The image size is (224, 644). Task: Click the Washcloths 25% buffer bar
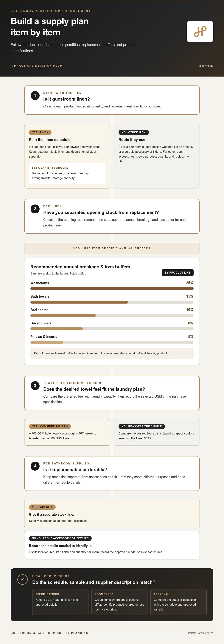(112, 288)
